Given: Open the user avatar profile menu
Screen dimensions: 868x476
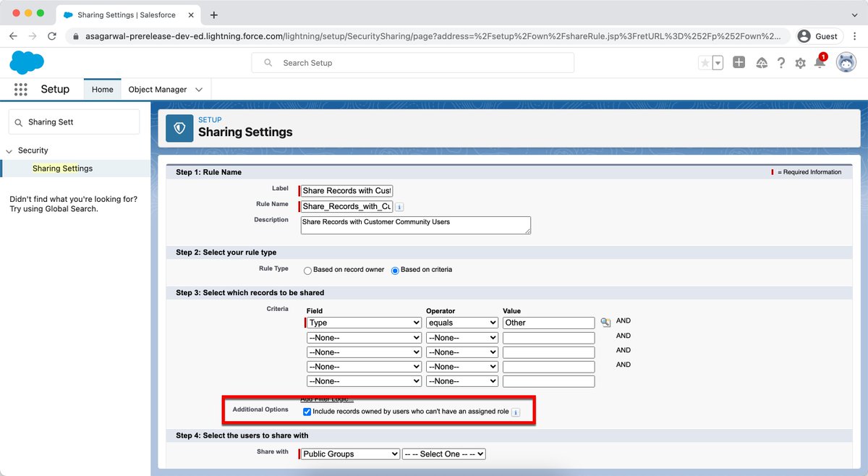Looking at the screenshot, I should 846,63.
